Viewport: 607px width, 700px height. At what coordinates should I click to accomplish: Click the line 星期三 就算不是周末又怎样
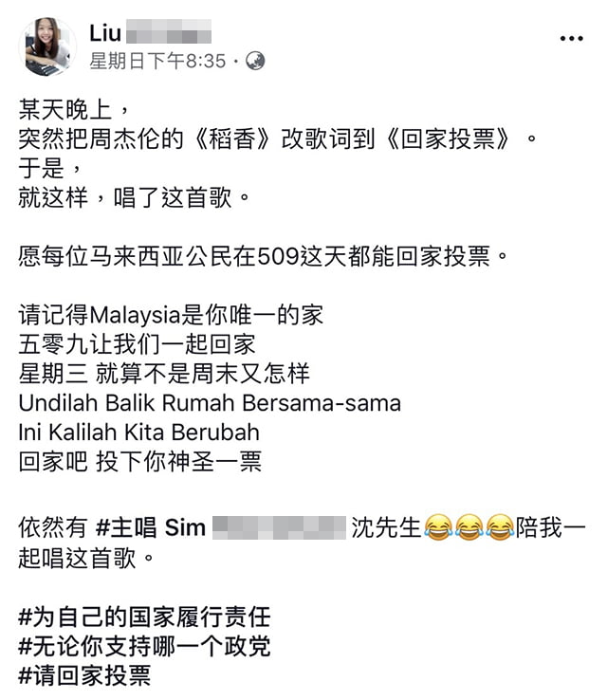(164, 373)
